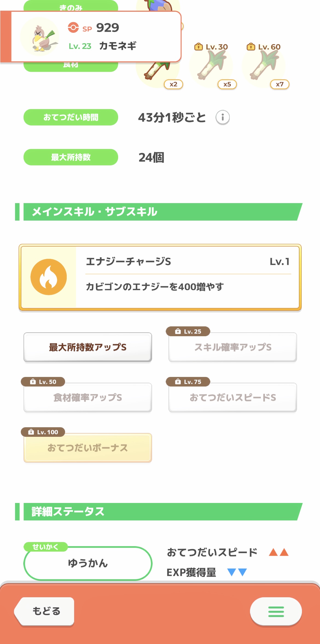Tap the info icon beside 43分1秒ごと
The image size is (320, 644).
[x=223, y=118]
